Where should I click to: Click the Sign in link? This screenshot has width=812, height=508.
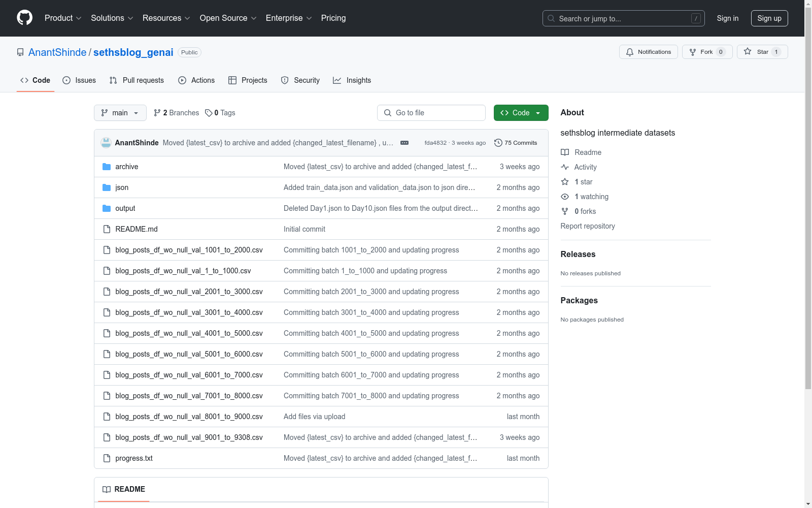pos(728,18)
